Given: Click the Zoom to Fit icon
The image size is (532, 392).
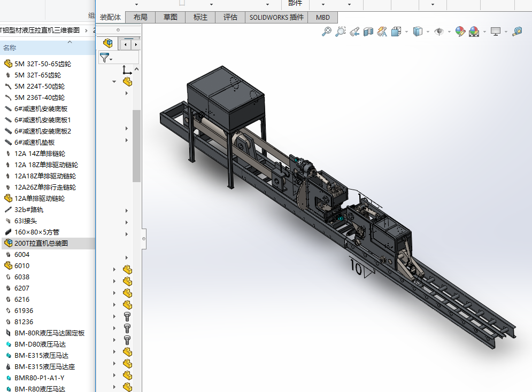Looking at the screenshot, I should click(326, 32).
